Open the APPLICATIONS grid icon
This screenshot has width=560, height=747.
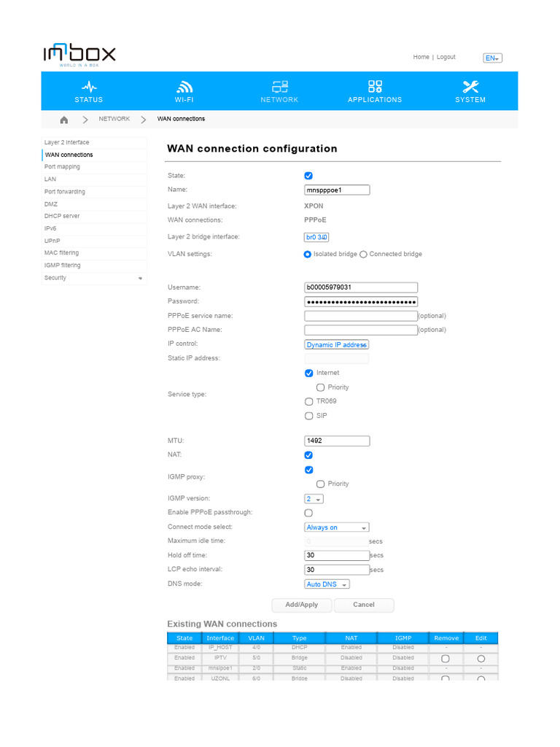pyautogui.click(x=375, y=87)
